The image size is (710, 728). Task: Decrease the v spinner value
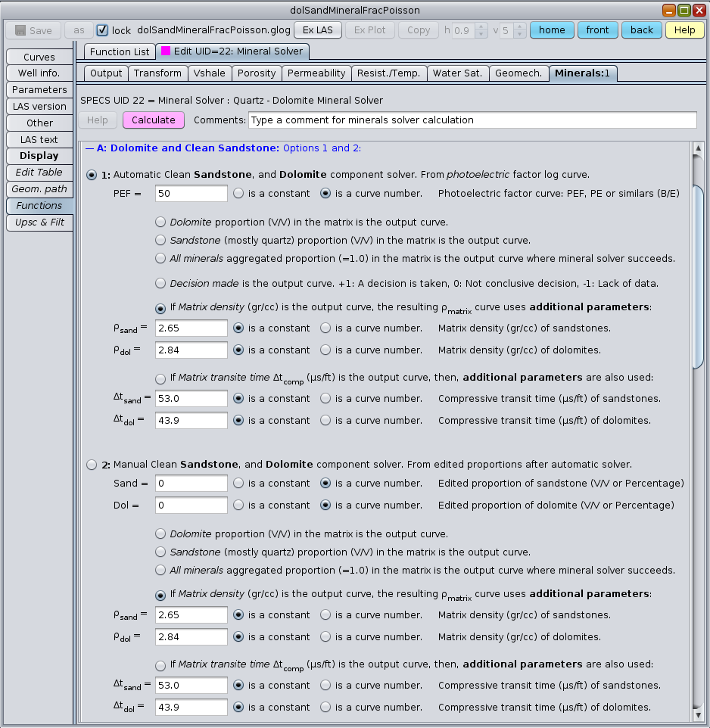tap(520, 34)
